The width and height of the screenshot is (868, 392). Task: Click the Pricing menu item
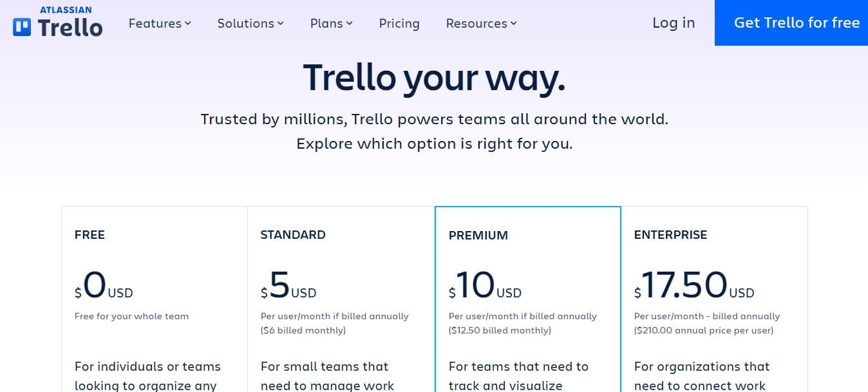tap(399, 23)
